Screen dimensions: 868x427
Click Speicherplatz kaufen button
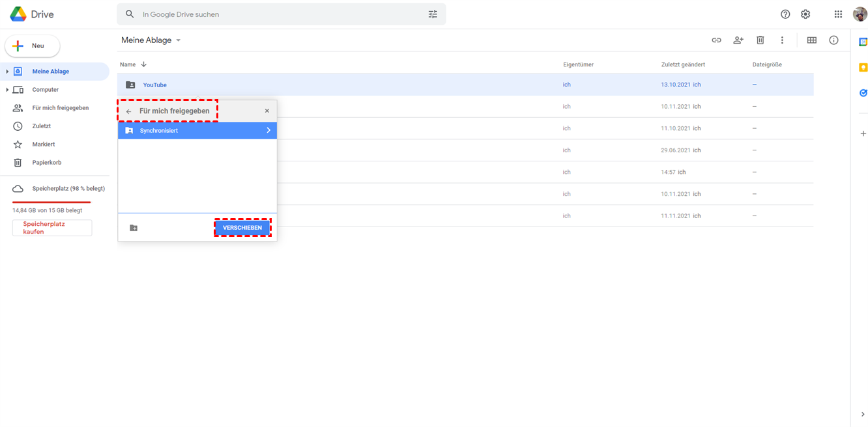52,227
